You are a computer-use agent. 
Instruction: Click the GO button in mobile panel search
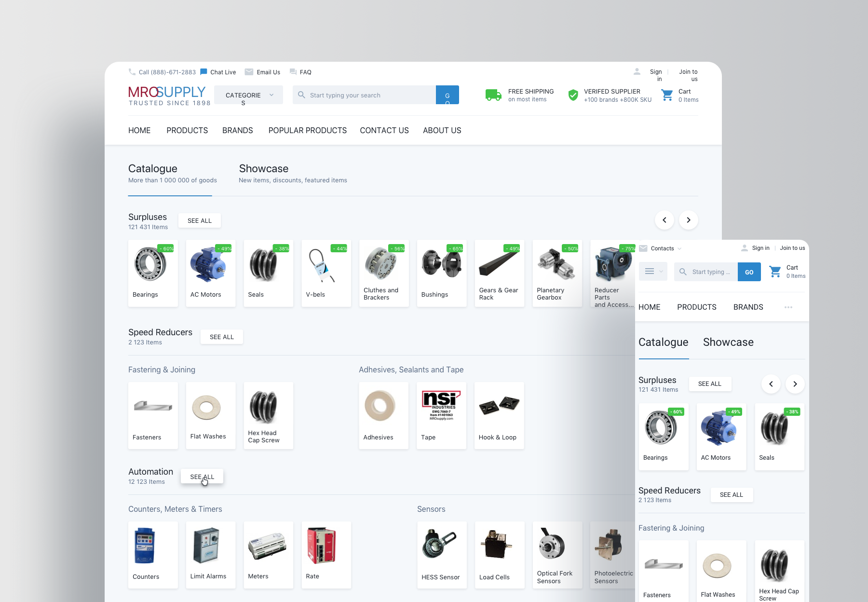point(749,272)
